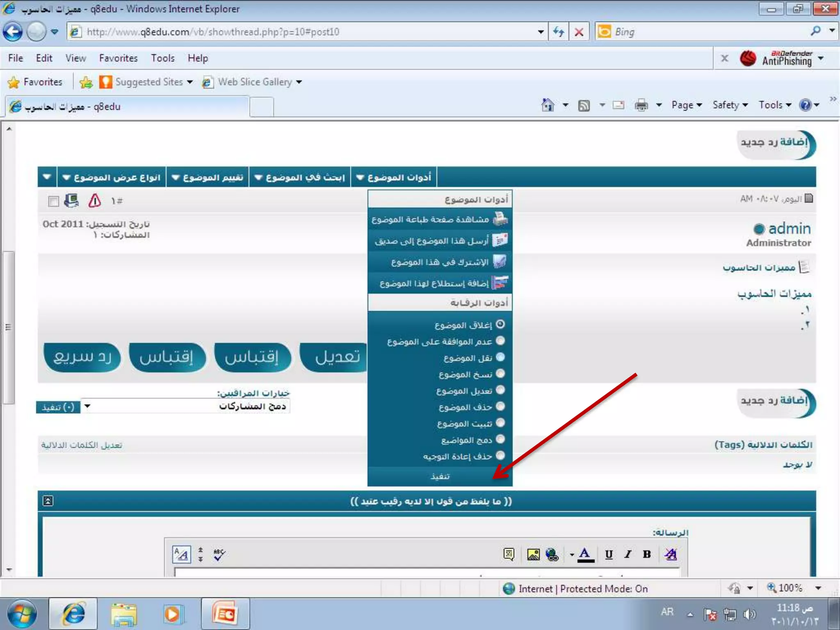The height and width of the screenshot is (630, 840).
Task: Click مشاهدة صفحة طباعة الموضوع menu item
Action: click(431, 220)
